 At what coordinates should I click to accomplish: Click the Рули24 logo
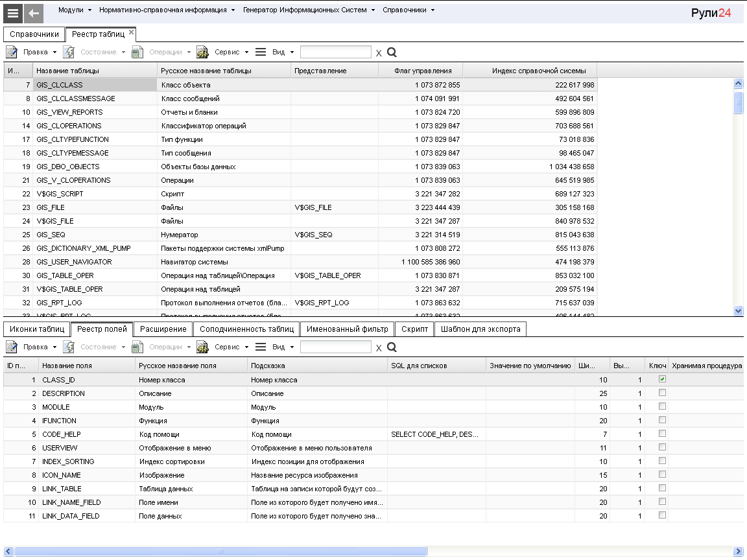pyautogui.click(x=711, y=13)
